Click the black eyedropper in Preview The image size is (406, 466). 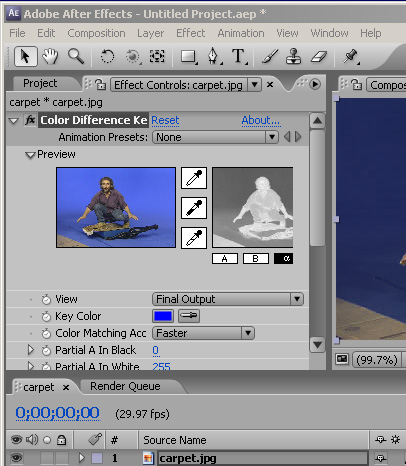tap(194, 208)
